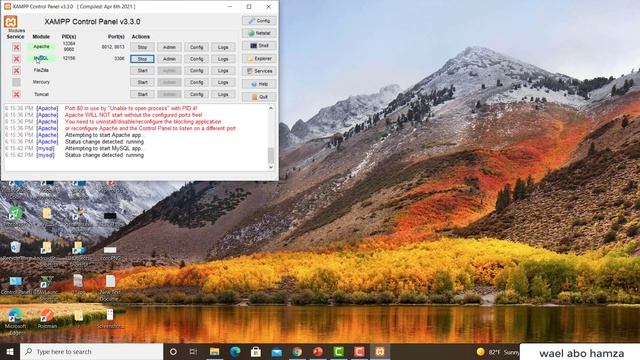Image resolution: width=640 pixels, height=360 pixels.
Task: Toggle the FileZilla service install checkbox
Action: [x=16, y=71]
